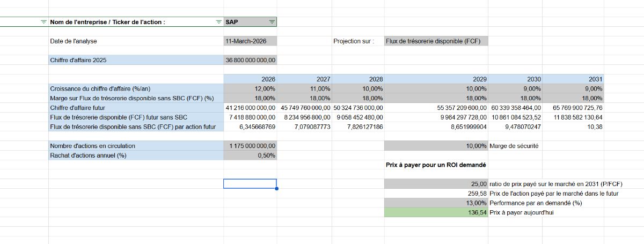Click the 12,00% growth cell for 2026

click(x=250, y=89)
